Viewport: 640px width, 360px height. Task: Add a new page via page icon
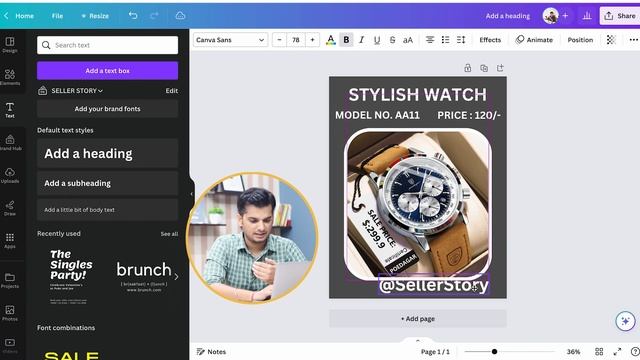click(x=500, y=68)
